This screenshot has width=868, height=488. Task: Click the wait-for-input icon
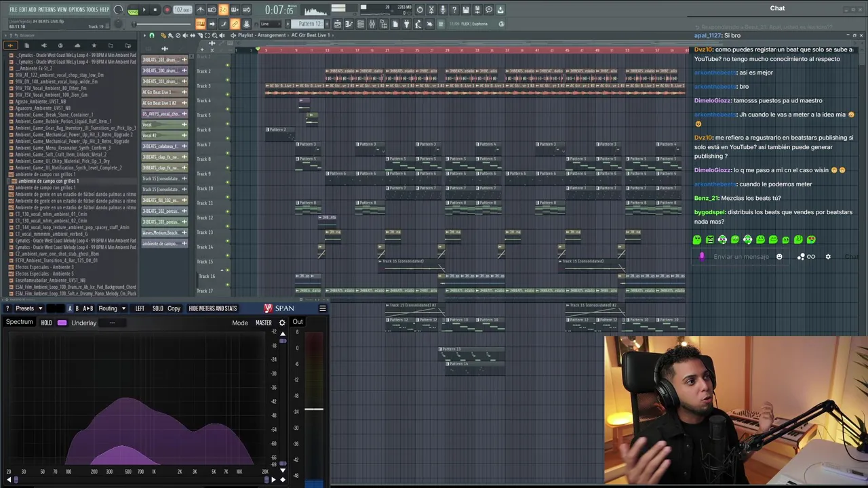(212, 10)
